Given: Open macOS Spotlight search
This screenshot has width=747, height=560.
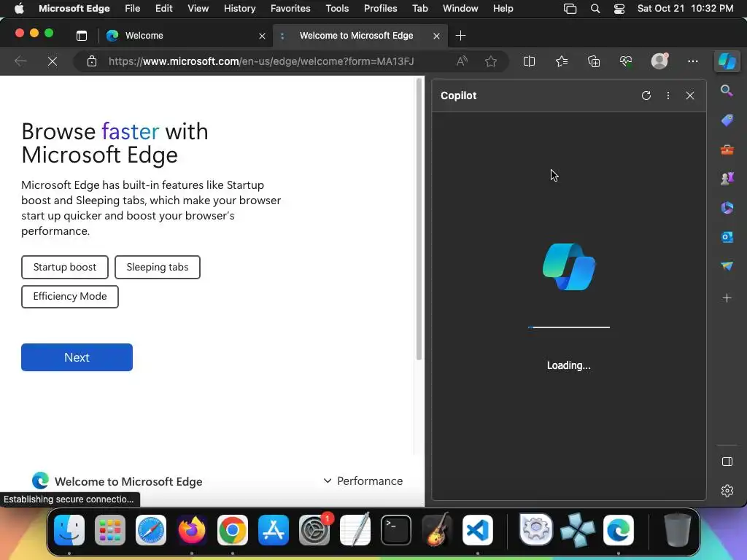Looking at the screenshot, I should 595,9.
